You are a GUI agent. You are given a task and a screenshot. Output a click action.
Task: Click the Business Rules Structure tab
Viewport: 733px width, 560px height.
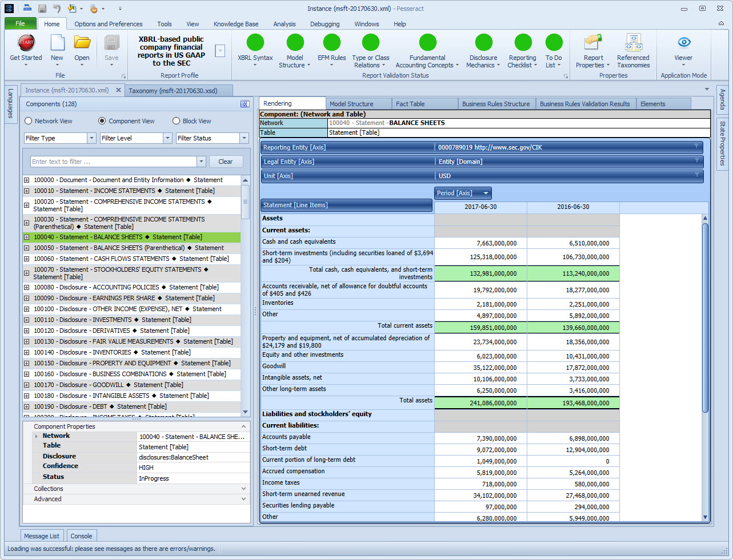coord(496,104)
